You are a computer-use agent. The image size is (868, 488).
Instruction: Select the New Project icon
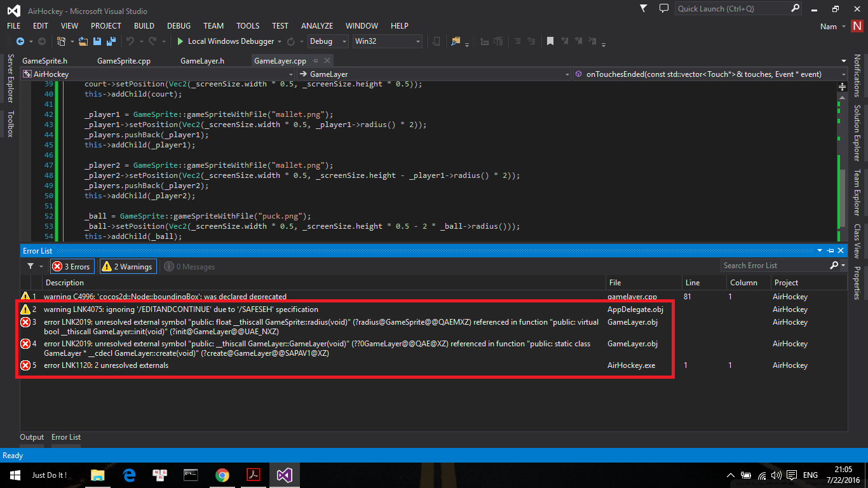(61, 41)
